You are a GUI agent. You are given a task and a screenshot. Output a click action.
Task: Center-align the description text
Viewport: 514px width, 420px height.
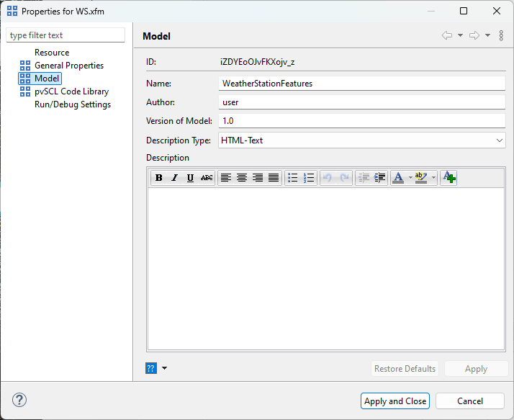(x=242, y=178)
